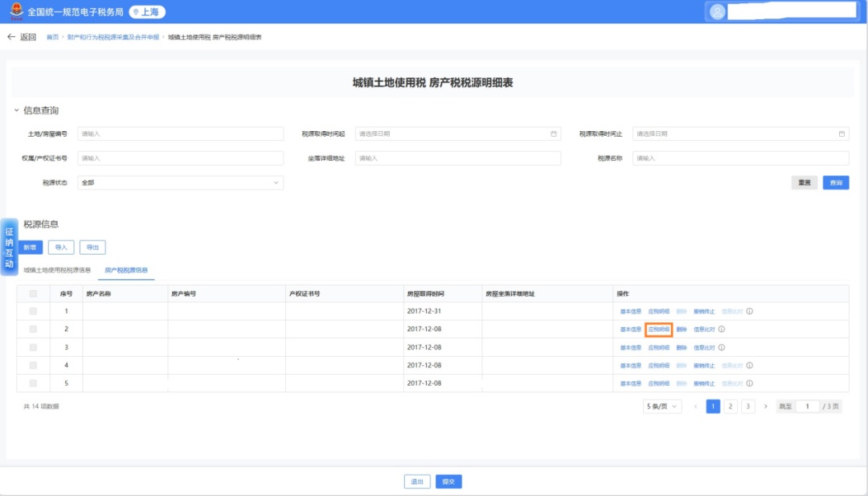Viewport: 868px width, 496px height.
Task: Toggle the select-all checkbox in table header
Action: [33, 293]
